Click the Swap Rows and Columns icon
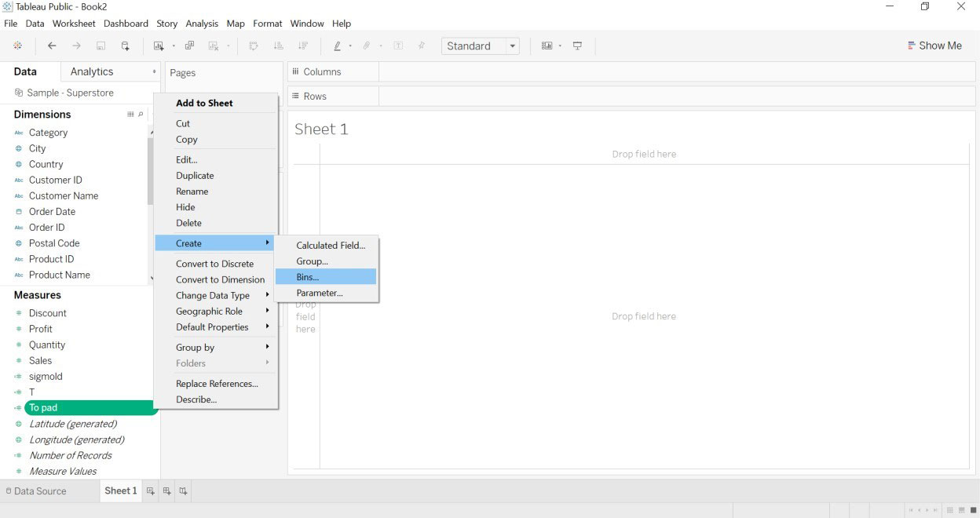This screenshot has height=518, width=980. pyautogui.click(x=254, y=46)
